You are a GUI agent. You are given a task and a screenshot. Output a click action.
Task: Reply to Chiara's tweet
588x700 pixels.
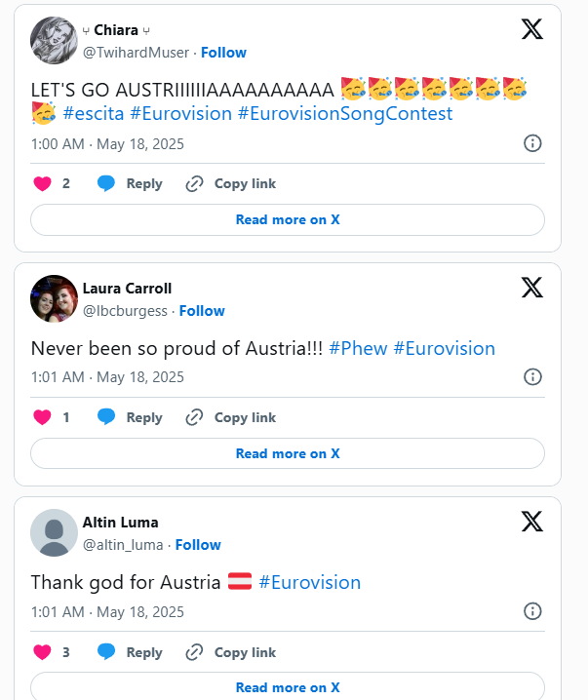click(x=131, y=183)
